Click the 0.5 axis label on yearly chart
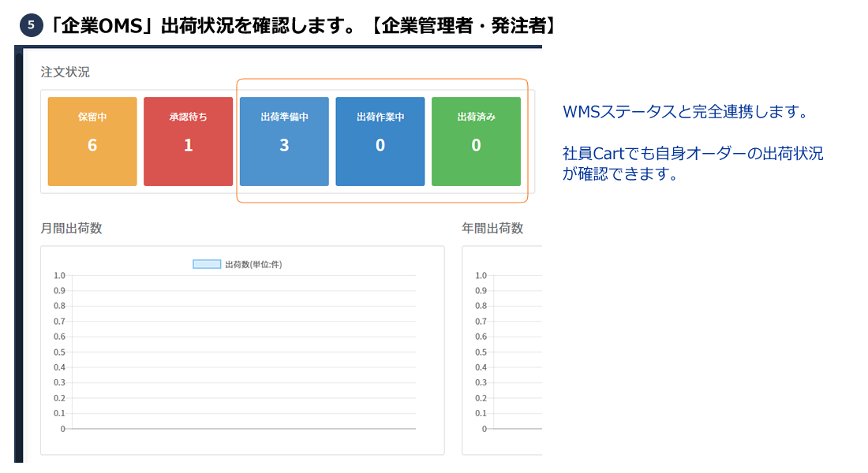The width and height of the screenshot is (868, 473). point(481,352)
